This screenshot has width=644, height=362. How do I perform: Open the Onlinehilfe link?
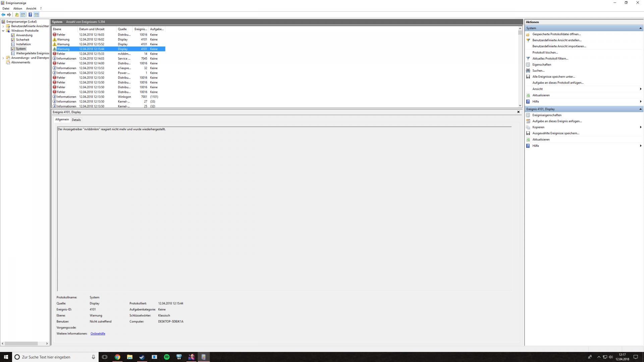click(98, 334)
